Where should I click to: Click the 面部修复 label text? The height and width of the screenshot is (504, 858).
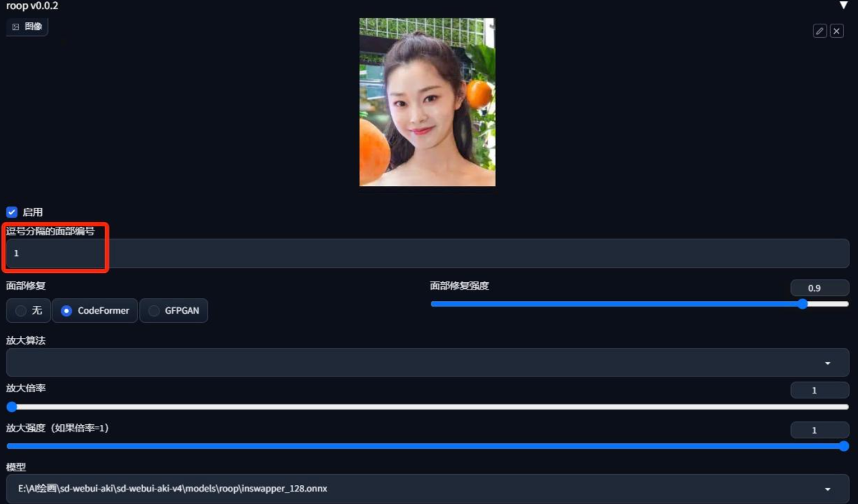click(x=26, y=286)
